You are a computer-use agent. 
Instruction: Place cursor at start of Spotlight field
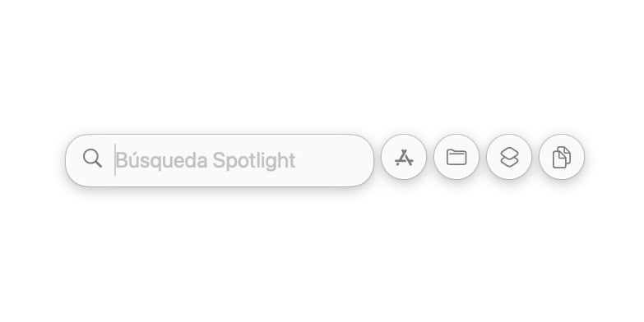[115, 160]
